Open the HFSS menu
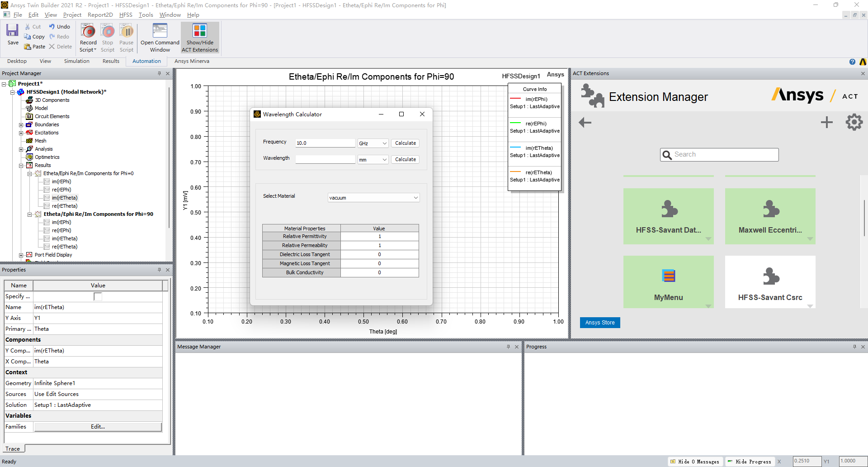The height and width of the screenshot is (467, 868). click(126, 15)
